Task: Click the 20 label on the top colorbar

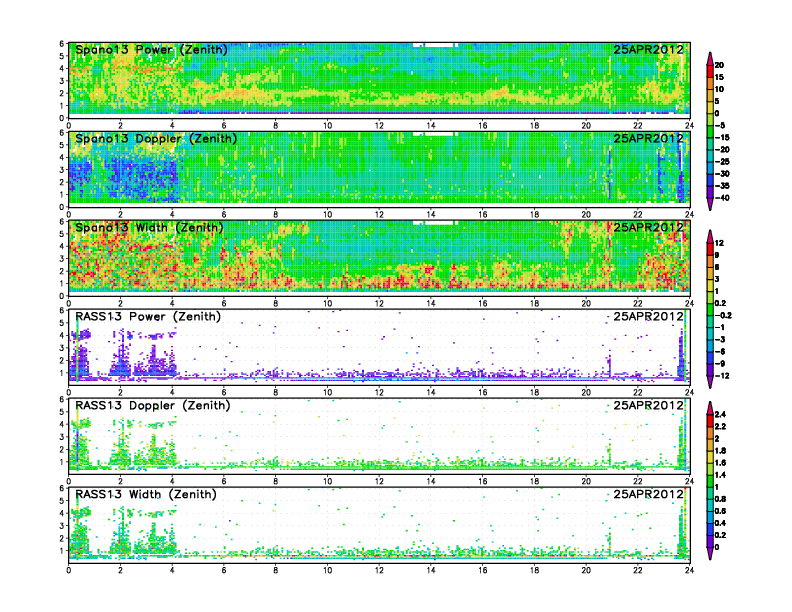Action: (719, 65)
